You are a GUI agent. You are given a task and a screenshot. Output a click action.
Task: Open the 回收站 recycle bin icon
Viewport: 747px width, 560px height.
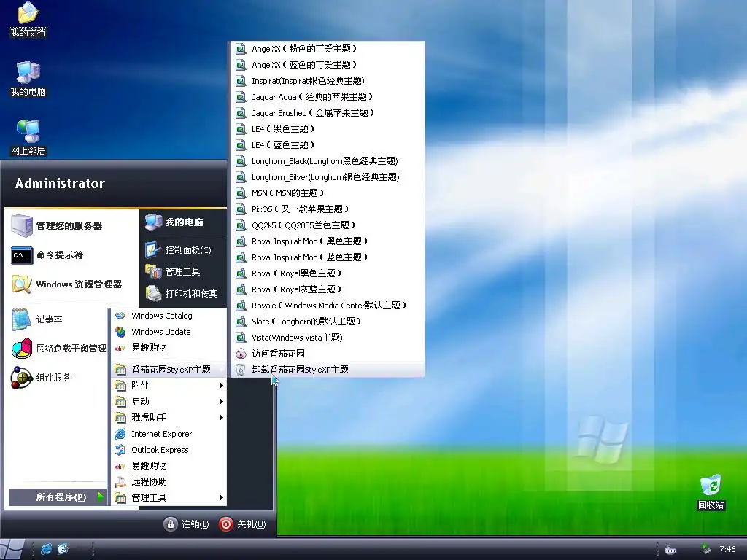coord(711,492)
